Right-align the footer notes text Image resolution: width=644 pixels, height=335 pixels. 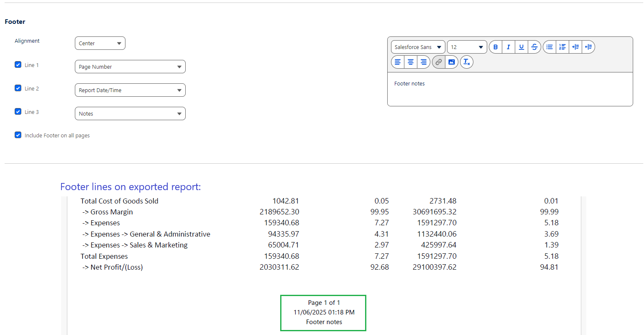(x=424, y=62)
